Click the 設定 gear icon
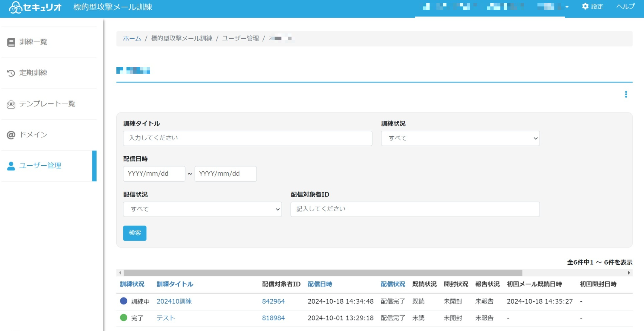 585,6
